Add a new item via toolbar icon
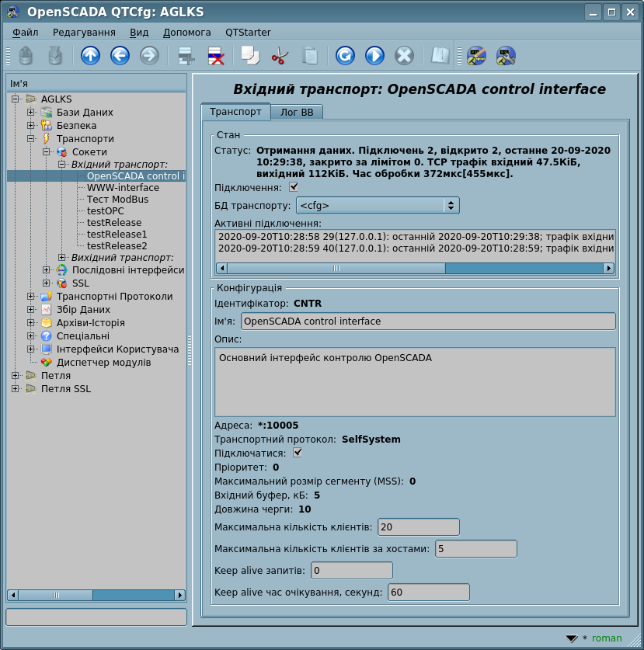This screenshot has height=650, width=644. 186,56
